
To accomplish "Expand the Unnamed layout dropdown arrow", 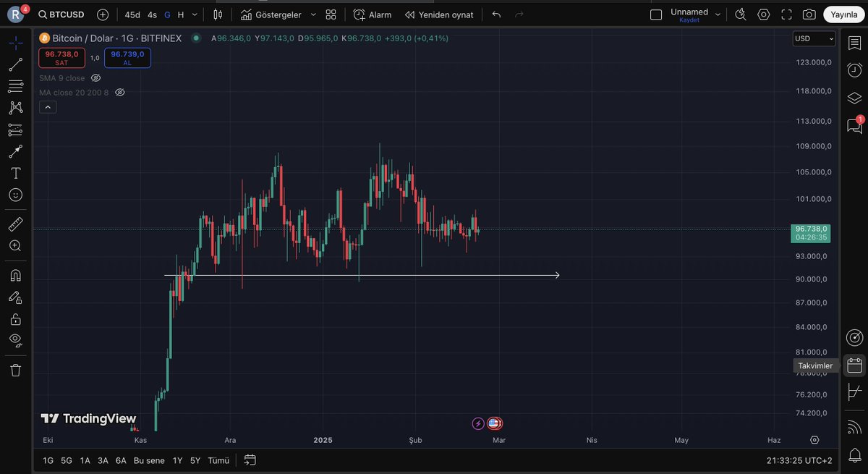I will click(718, 14).
